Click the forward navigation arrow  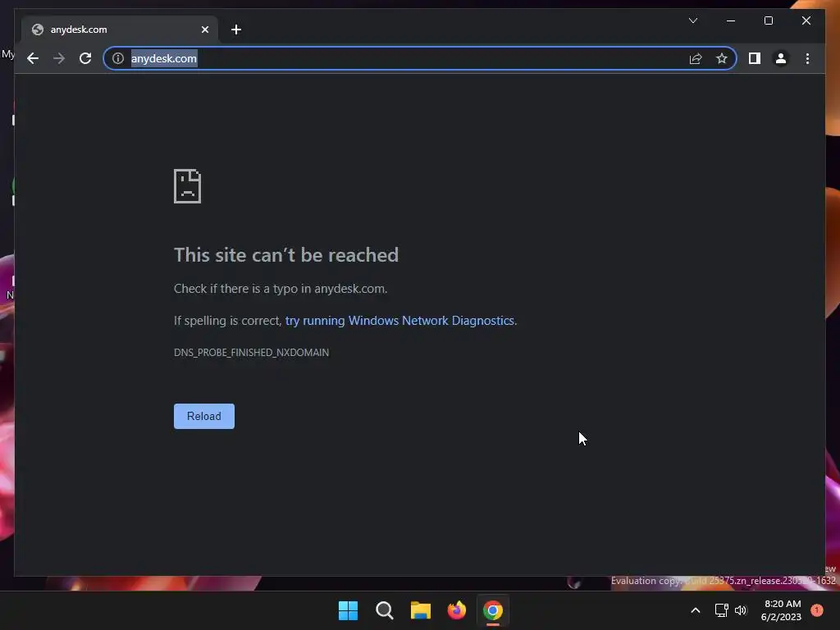(59, 58)
